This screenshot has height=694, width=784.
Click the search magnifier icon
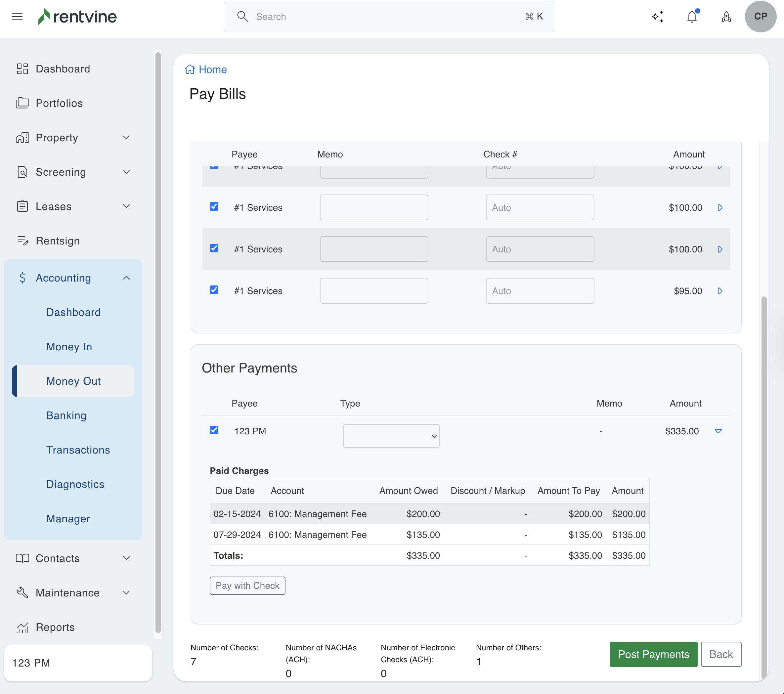click(x=242, y=17)
